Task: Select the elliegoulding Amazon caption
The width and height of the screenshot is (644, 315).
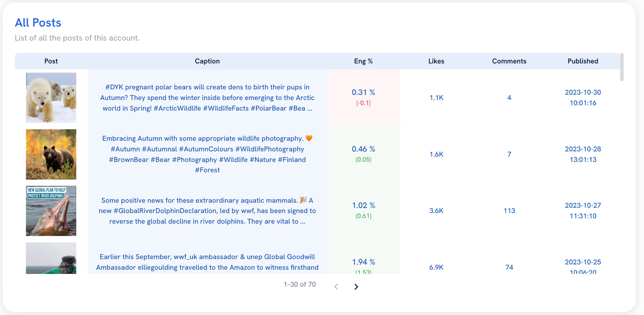Action: point(207,262)
